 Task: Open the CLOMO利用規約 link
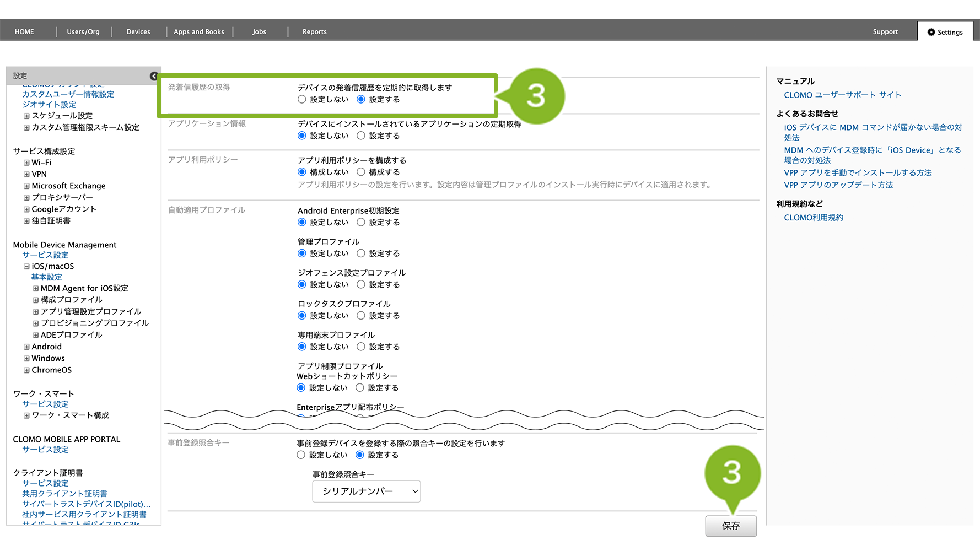click(x=813, y=218)
